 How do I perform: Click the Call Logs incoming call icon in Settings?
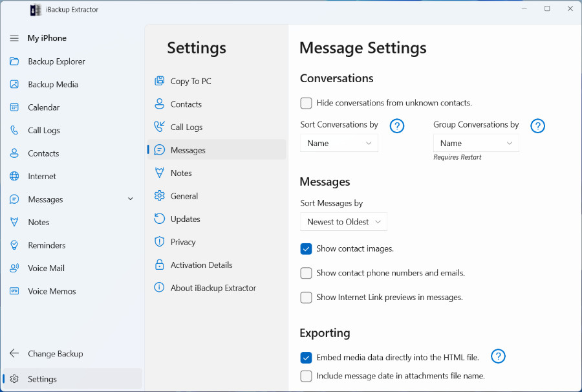click(x=159, y=127)
